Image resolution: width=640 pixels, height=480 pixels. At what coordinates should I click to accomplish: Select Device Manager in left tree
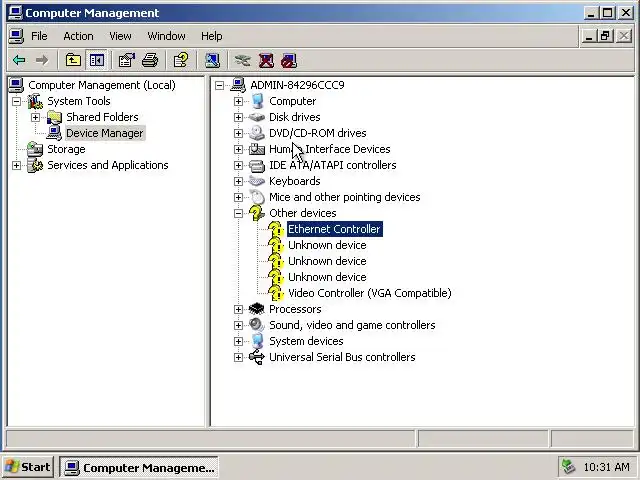pos(104,133)
